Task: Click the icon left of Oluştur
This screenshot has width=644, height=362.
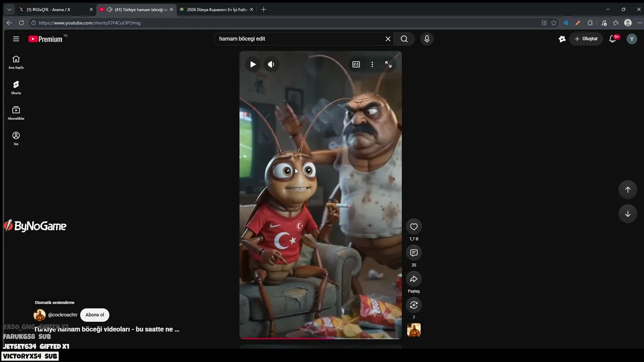Action: (562, 39)
